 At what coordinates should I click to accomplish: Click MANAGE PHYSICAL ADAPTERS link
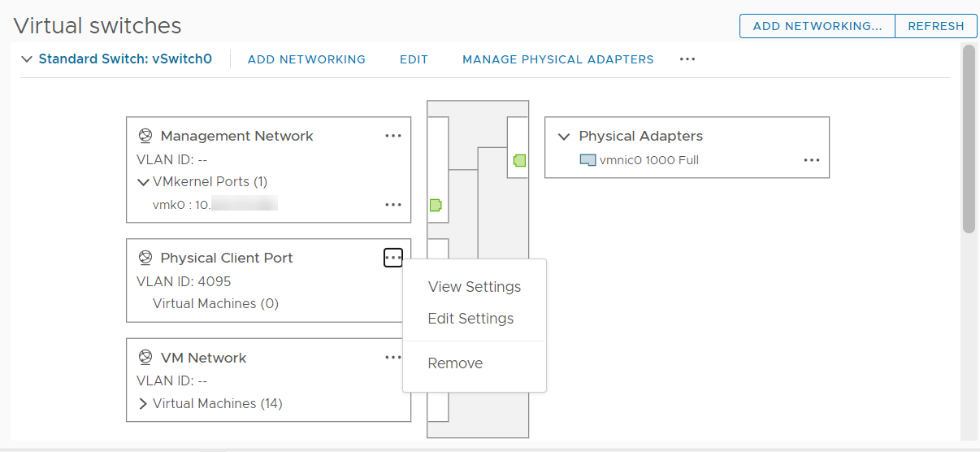pyautogui.click(x=558, y=59)
